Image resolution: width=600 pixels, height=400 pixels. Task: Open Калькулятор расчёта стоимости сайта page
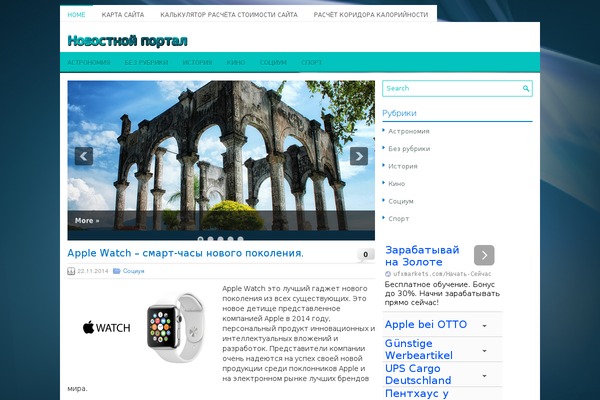pyautogui.click(x=229, y=15)
